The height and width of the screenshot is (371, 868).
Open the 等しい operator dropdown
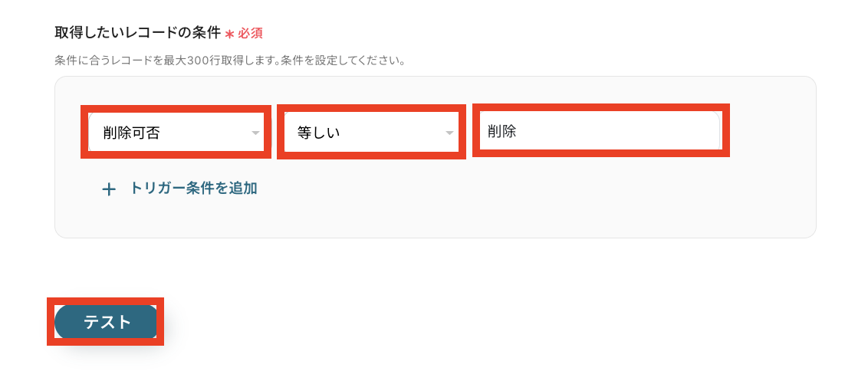coord(371,132)
